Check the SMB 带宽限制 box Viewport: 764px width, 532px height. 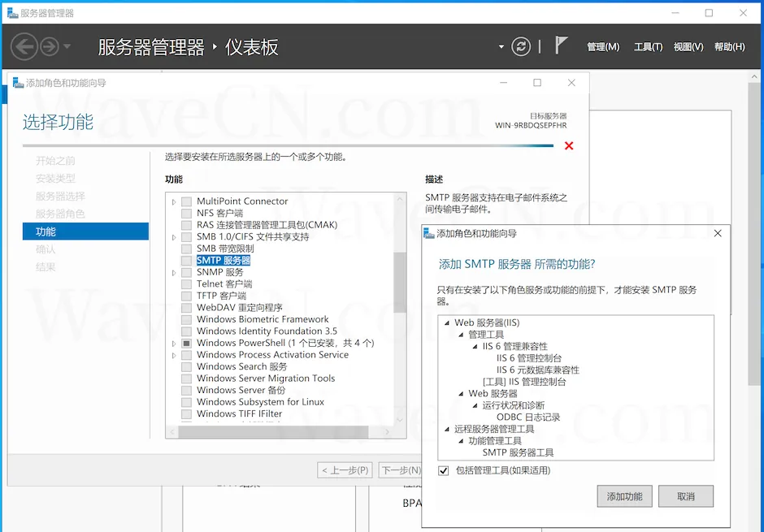pyautogui.click(x=186, y=249)
